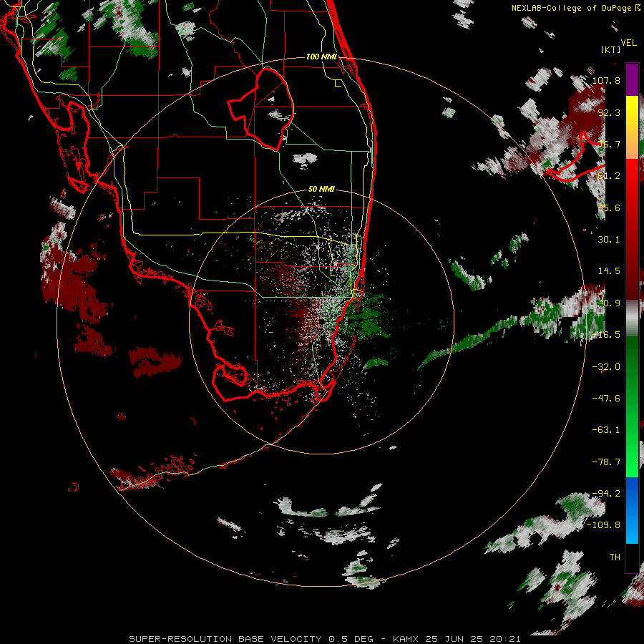This screenshot has height=644, width=644.
Task: Click the TH threshold label
Action: coord(615,557)
